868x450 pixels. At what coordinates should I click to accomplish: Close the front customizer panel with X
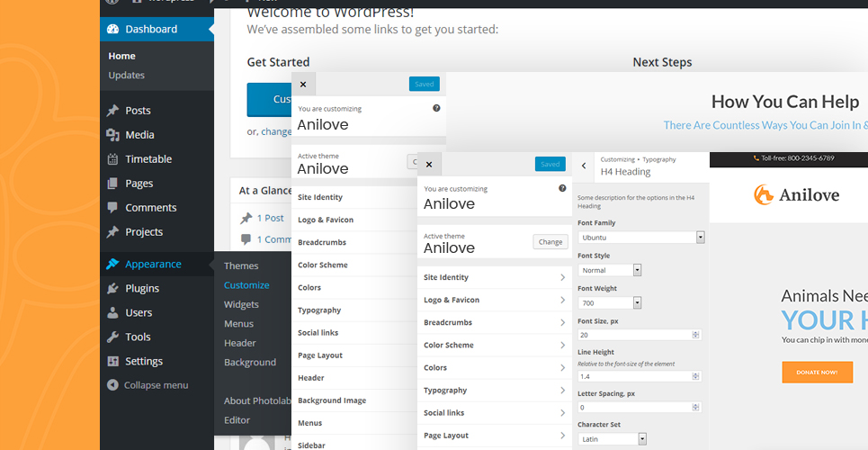click(429, 164)
